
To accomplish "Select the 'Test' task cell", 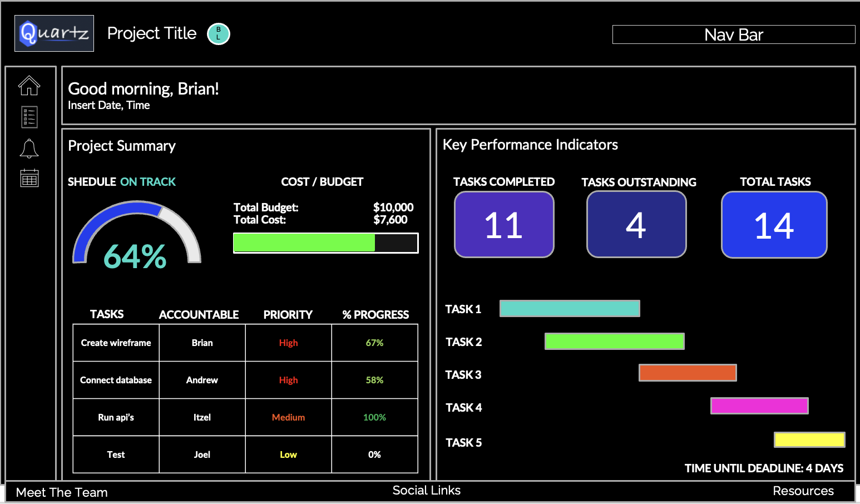I will 116,454.
